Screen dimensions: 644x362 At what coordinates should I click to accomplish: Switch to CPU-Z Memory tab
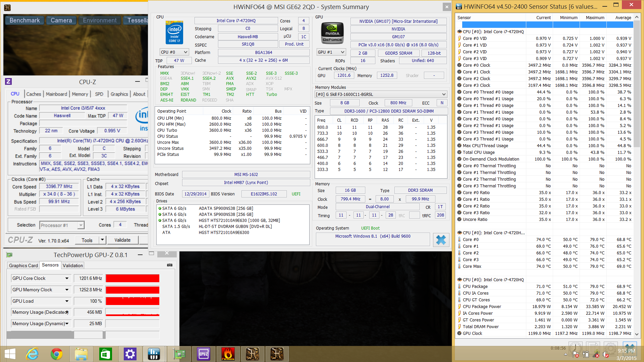80,94
